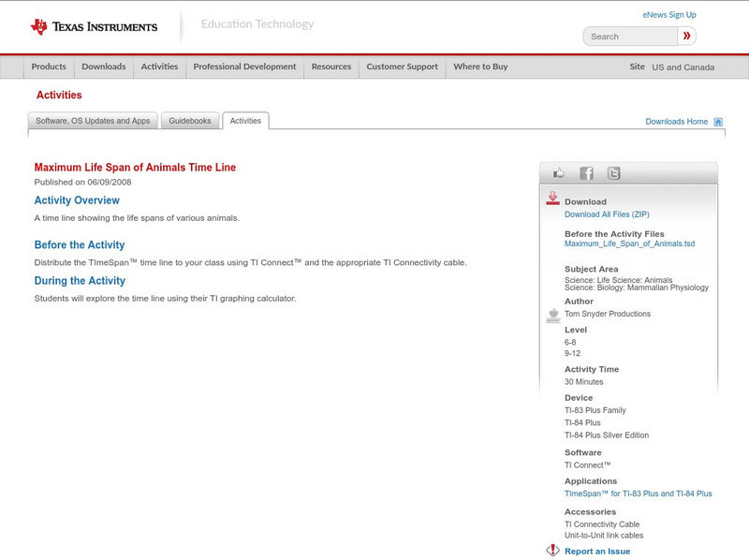The width and height of the screenshot is (749, 560).
Task: Switch to the Guidebooks tab
Action: pyautogui.click(x=191, y=121)
